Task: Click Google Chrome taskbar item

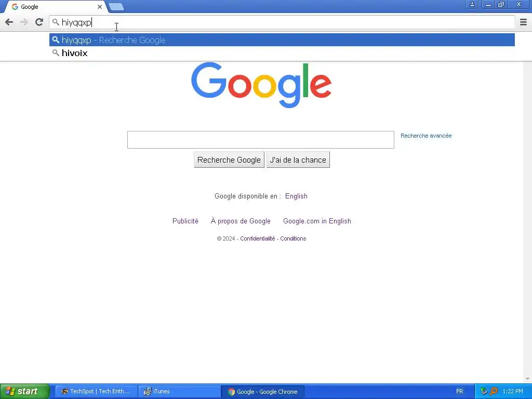Action: pos(263,392)
